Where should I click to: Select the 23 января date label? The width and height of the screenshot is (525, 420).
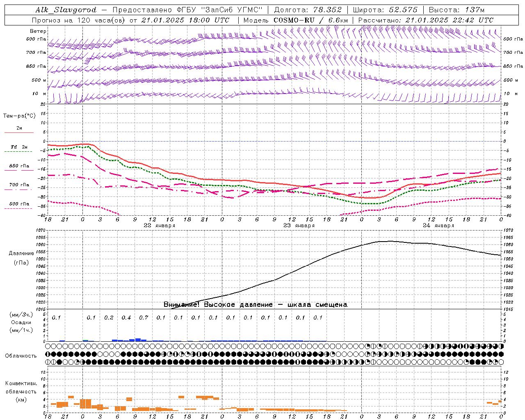click(x=299, y=226)
